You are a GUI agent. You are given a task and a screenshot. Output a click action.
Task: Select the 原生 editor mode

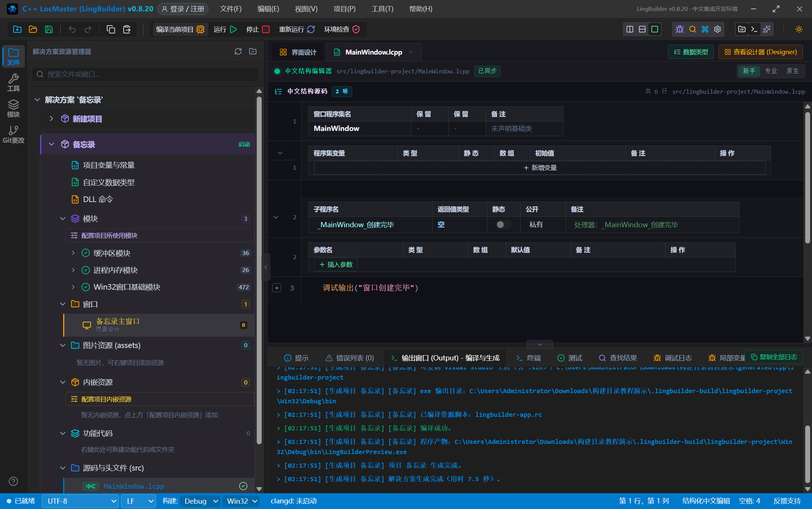tap(792, 71)
